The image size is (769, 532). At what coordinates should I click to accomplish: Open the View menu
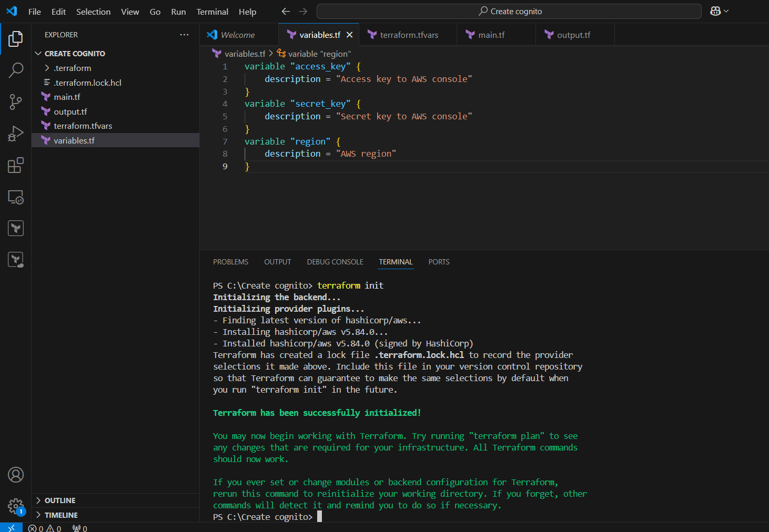pyautogui.click(x=130, y=12)
